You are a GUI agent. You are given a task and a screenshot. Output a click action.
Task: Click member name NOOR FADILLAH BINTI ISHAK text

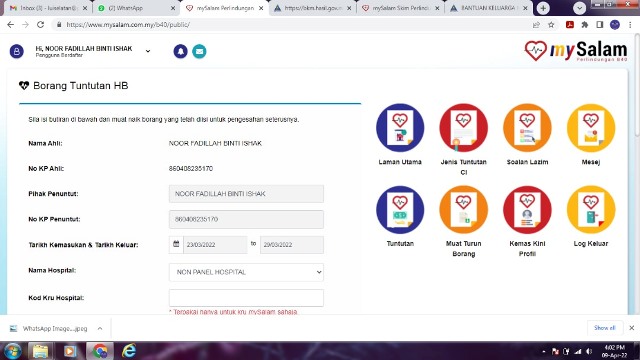pos(215,143)
